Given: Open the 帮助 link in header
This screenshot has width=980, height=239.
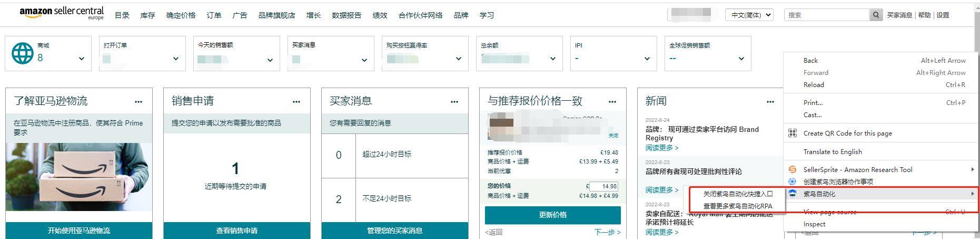Looking at the screenshot, I should pos(924,15).
